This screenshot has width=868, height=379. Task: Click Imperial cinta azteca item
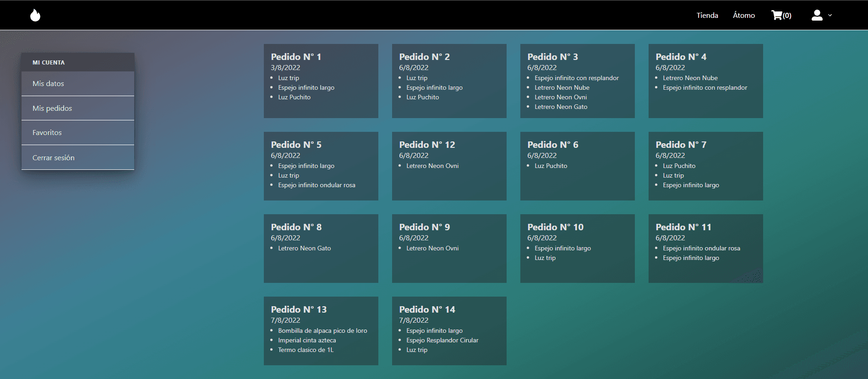coord(307,340)
